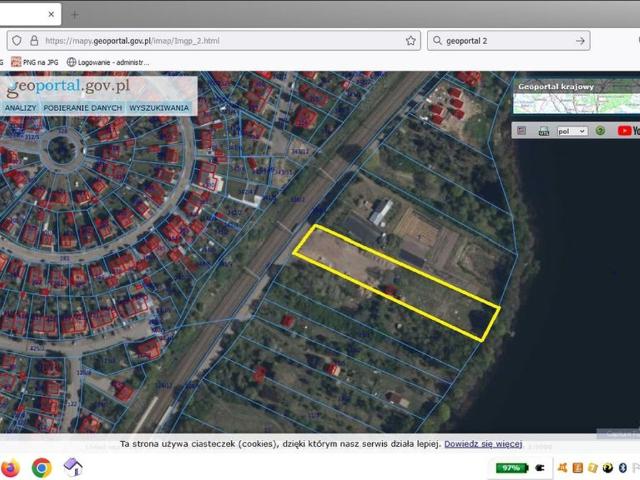
Task: Open the POBIERANIE DANYCH menu
Action: pyautogui.click(x=83, y=107)
